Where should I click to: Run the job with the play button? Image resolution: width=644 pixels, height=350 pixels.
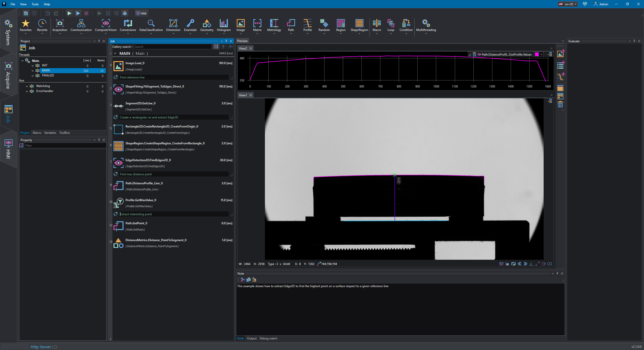pos(69,13)
